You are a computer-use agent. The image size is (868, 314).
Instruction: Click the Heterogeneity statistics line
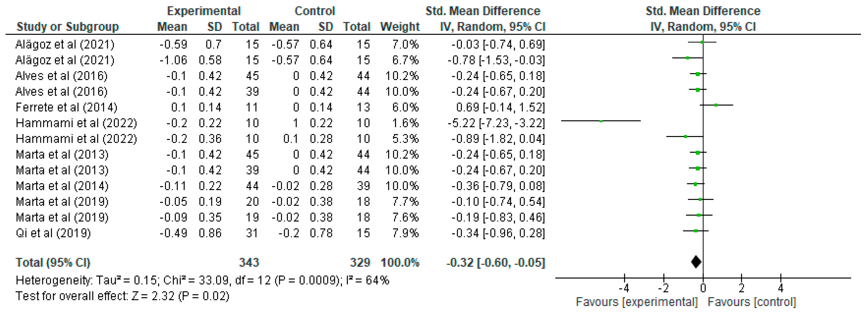(202, 280)
